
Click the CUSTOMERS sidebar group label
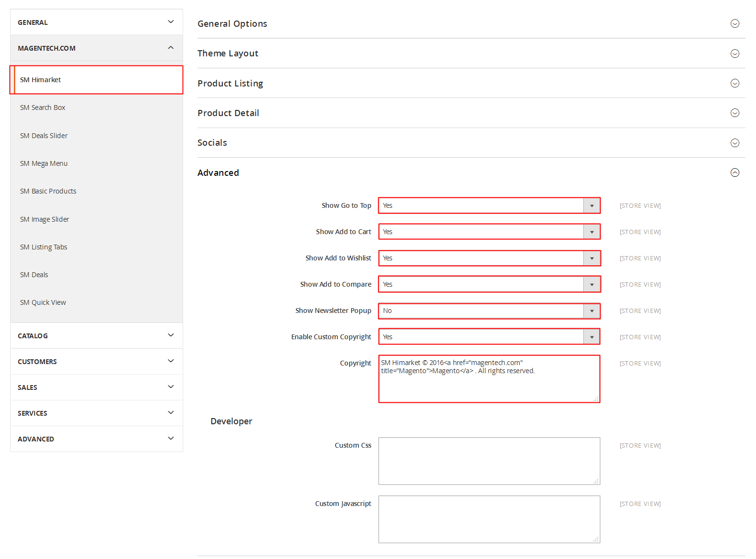[x=37, y=362]
